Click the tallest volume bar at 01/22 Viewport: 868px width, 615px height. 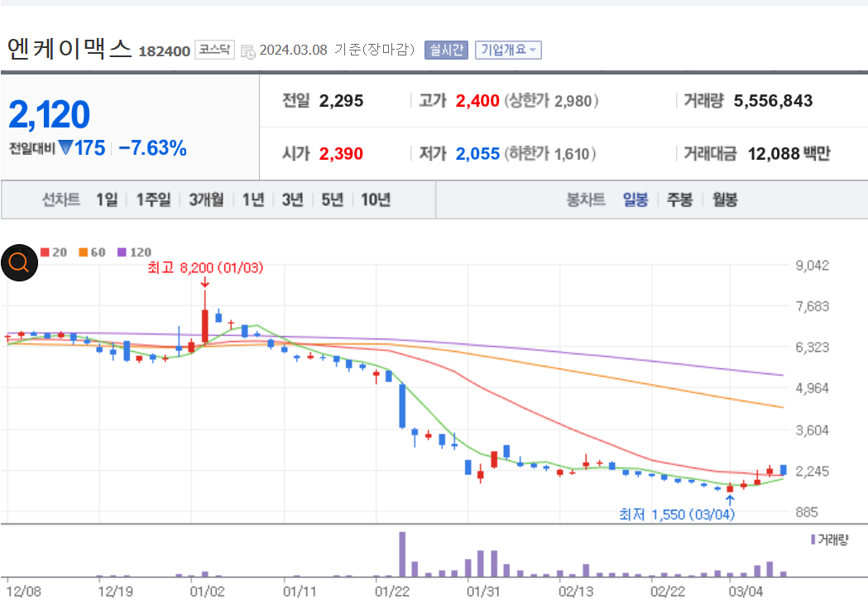point(402,555)
